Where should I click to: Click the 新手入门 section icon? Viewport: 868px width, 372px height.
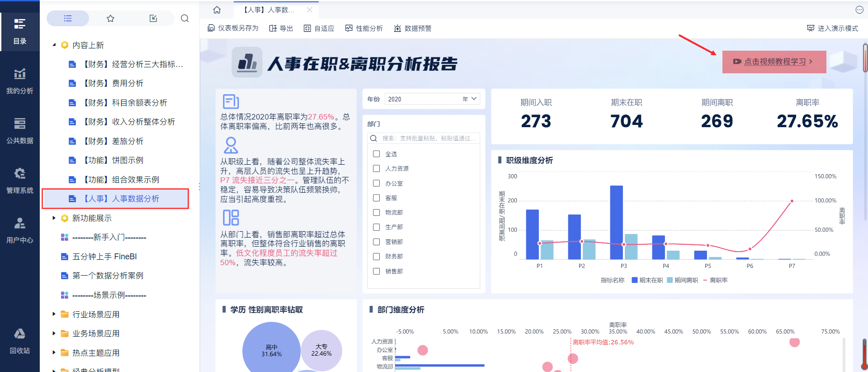click(65, 237)
